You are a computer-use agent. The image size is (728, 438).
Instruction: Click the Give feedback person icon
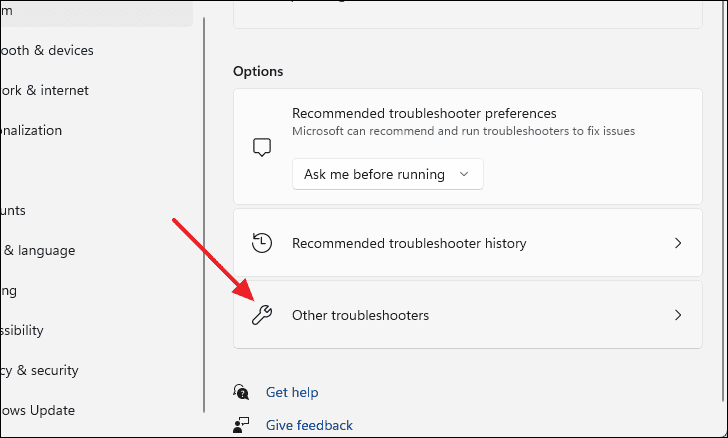pos(241,425)
